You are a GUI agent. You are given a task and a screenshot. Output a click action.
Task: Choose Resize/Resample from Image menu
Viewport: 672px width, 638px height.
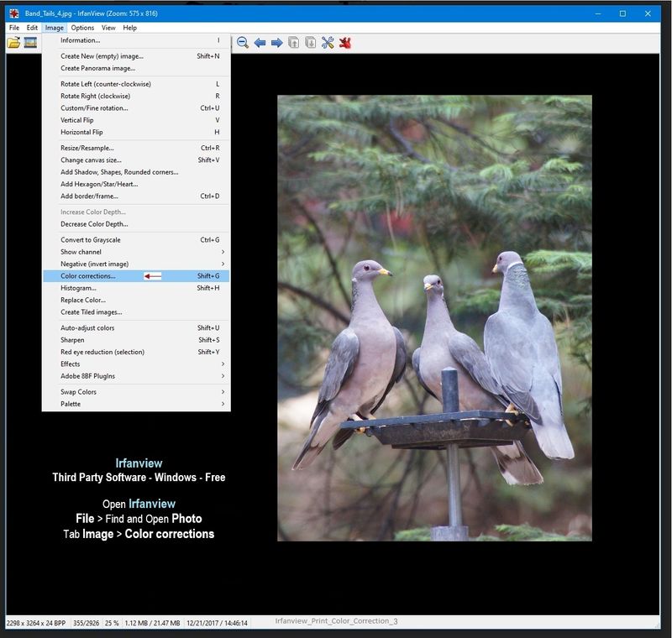pos(87,148)
